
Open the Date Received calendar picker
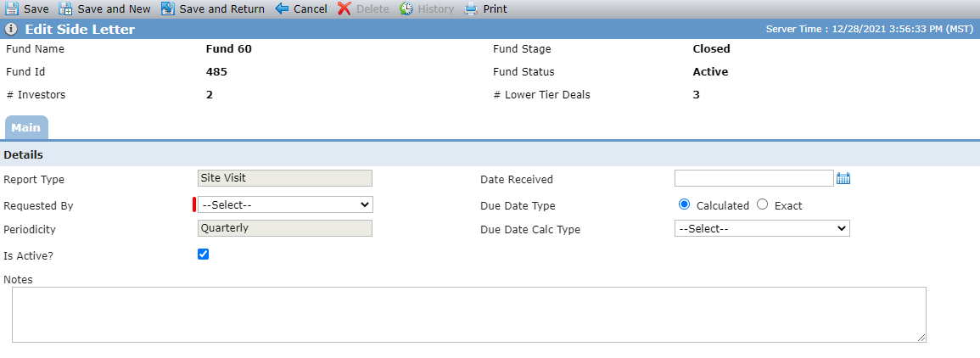[x=843, y=179]
